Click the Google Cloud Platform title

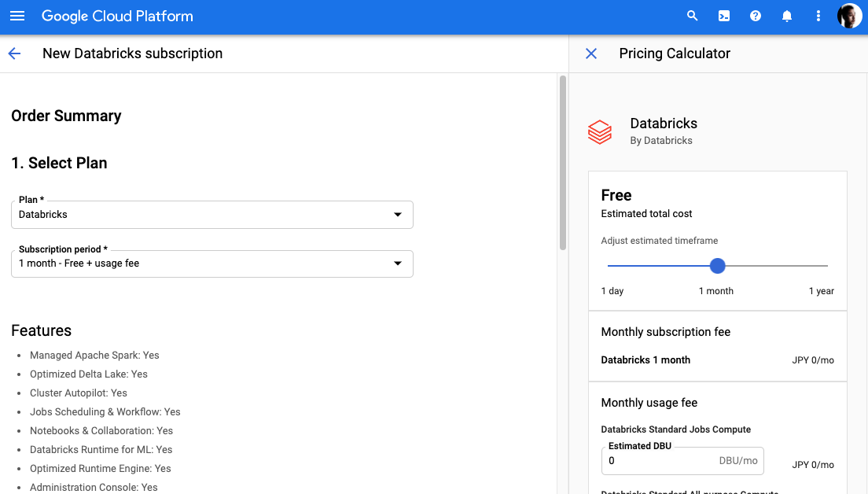tap(117, 16)
